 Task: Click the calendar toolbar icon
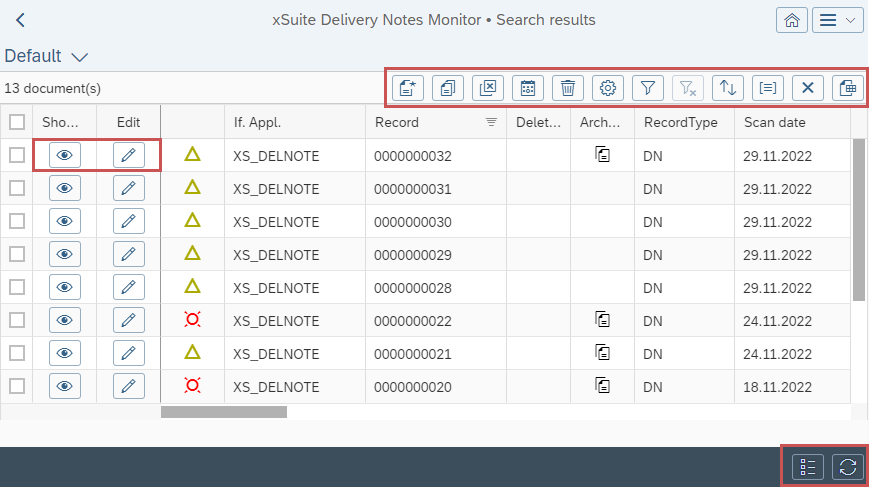(528, 88)
